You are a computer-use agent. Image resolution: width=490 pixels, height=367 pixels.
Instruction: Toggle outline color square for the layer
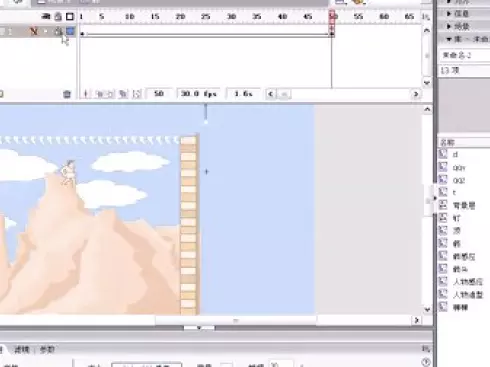(x=70, y=31)
